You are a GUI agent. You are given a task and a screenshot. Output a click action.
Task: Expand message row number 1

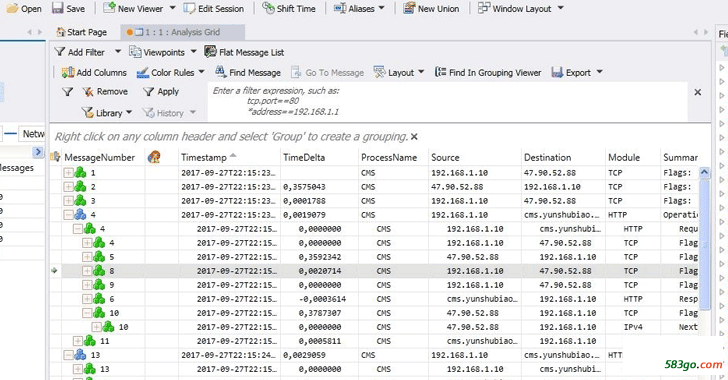click(x=68, y=173)
